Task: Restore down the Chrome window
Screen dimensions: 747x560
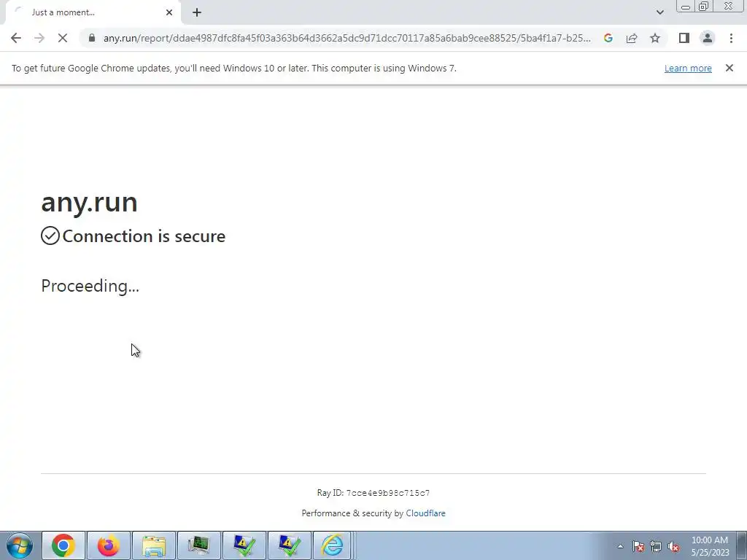Action: point(703,7)
